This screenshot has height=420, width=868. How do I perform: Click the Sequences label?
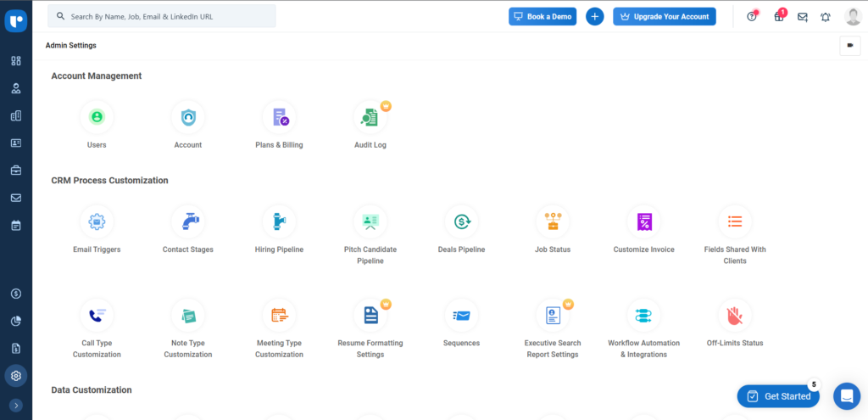tap(461, 343)
